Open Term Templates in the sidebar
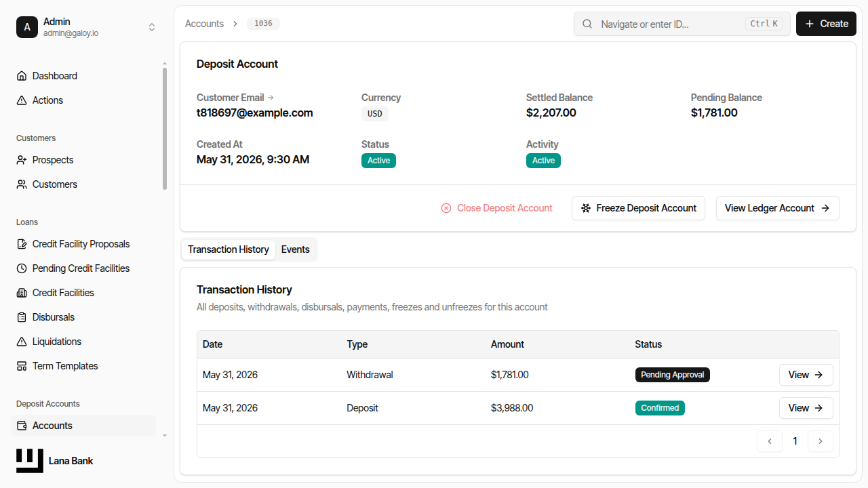Viewport: 868px width, 488px height. point(84,366)
